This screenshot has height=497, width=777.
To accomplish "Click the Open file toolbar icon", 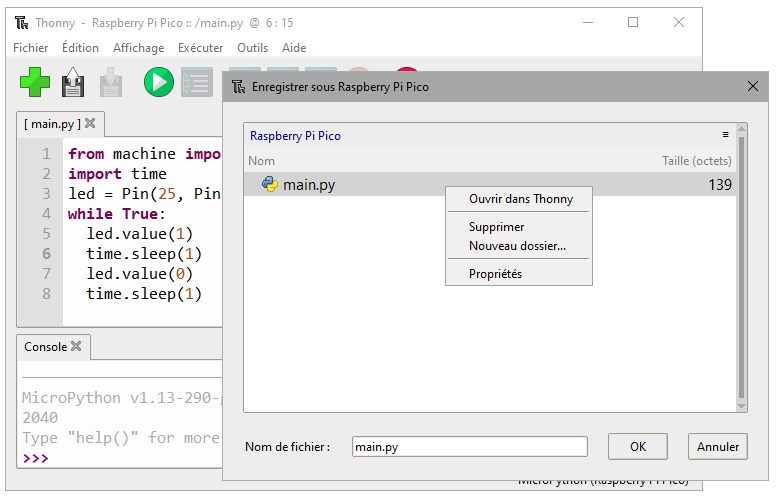I will tap(73, 82).
